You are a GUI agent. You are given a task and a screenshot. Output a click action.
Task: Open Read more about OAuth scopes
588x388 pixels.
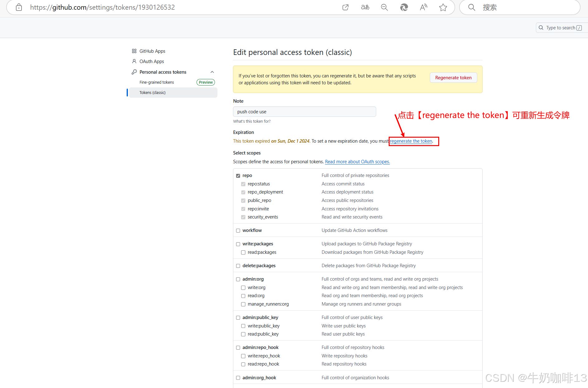(x=357, y=161)
